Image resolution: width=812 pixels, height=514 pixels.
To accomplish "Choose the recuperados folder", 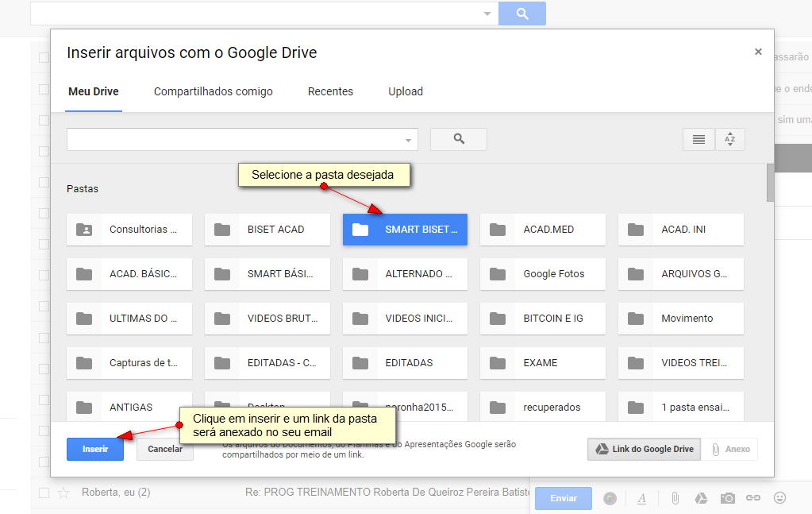I will (543, 407).
